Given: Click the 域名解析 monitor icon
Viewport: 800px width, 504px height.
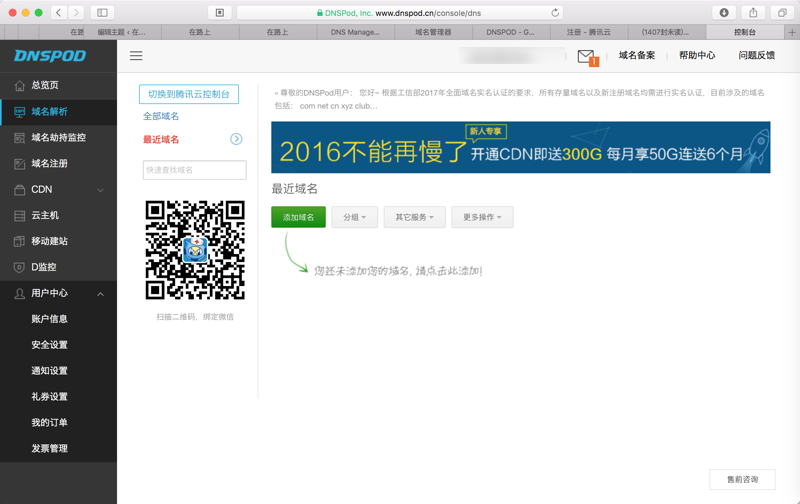Looking at the screenshot, I should 19,112.
